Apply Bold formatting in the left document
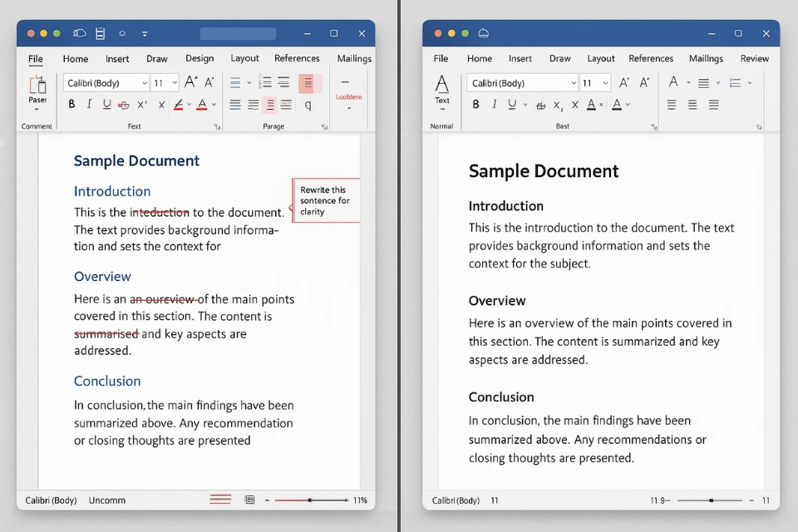The width and height of the screenshot is (798, 532). click(x=71, y=104)
